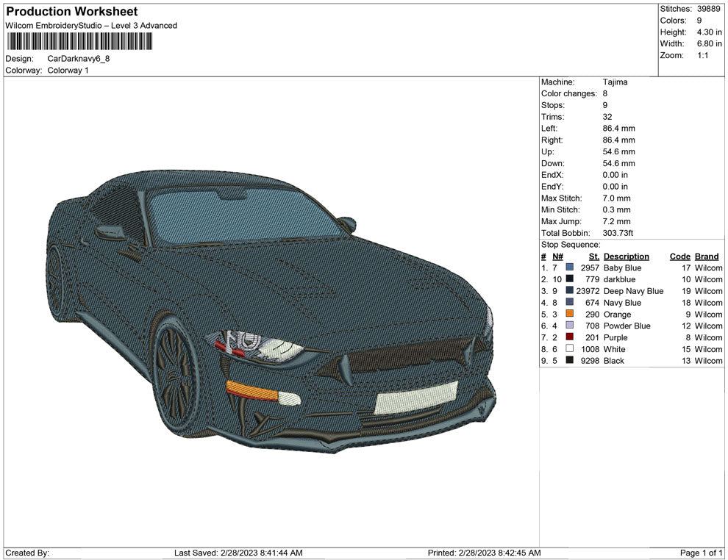Select the White thread color swatch

point(569,349)
